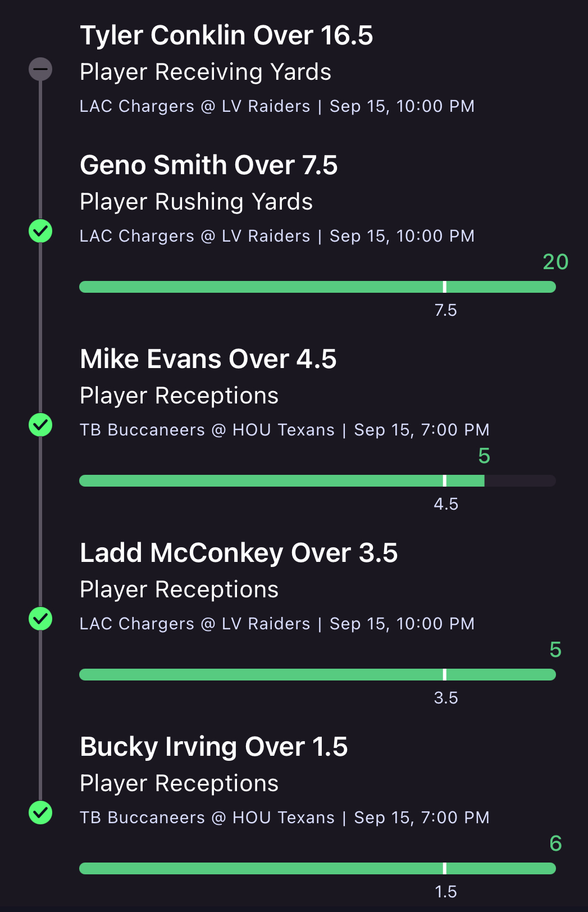This screenshot has height=912, width=588.
Task: Click Mike Evans' receptions progress bar
Action: tap(317, 481)
